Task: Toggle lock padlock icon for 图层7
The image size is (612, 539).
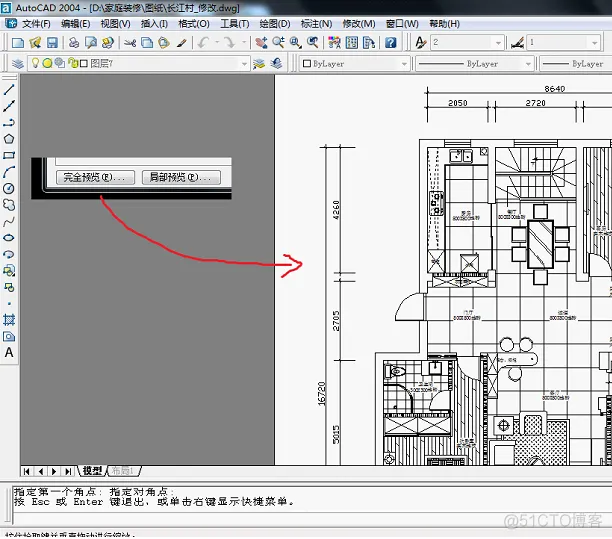Action: coord(73,63)
